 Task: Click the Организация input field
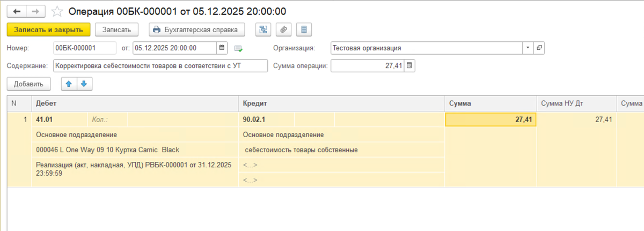[427, 48]
